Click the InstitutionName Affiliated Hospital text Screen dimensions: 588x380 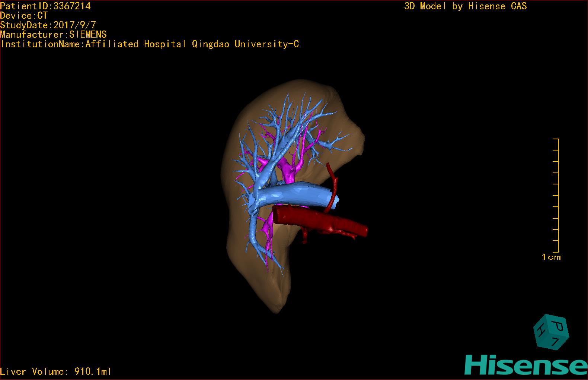pyautogui.click(x=150, y=44)
